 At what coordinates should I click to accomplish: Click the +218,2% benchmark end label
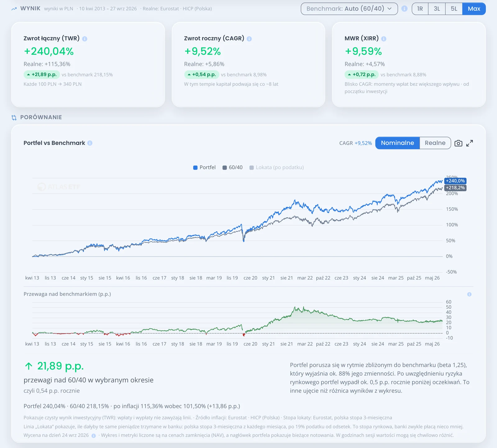click(455, 188)
